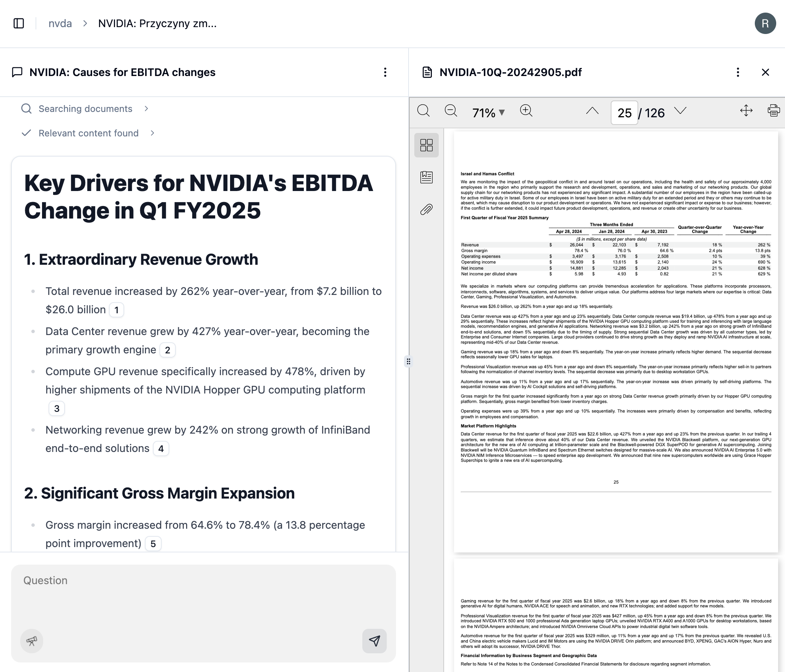Toggle the left sidebar panel icon
This screenshot has width=785, height=672.
(x=19, y=23)
